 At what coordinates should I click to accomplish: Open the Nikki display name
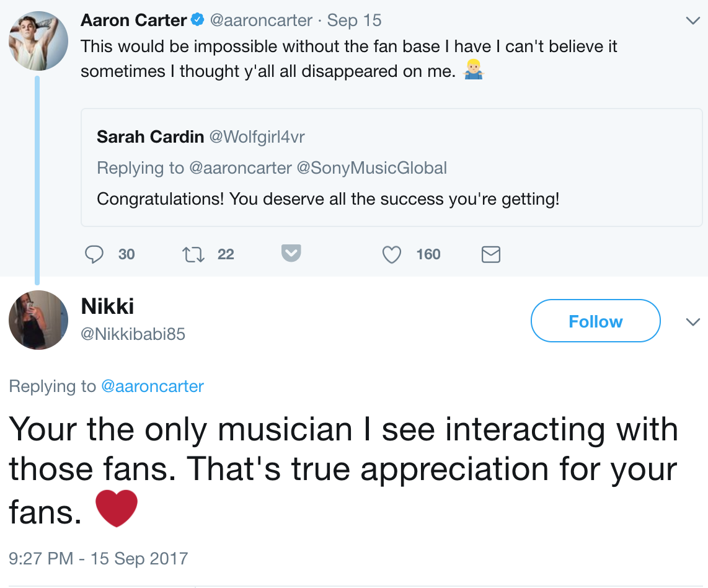pos(107,306)
